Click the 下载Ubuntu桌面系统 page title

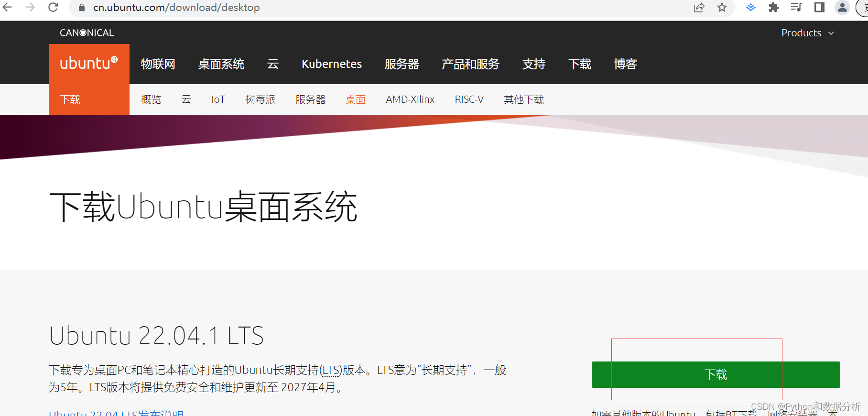pyautogui.click(x=203, y=207)
